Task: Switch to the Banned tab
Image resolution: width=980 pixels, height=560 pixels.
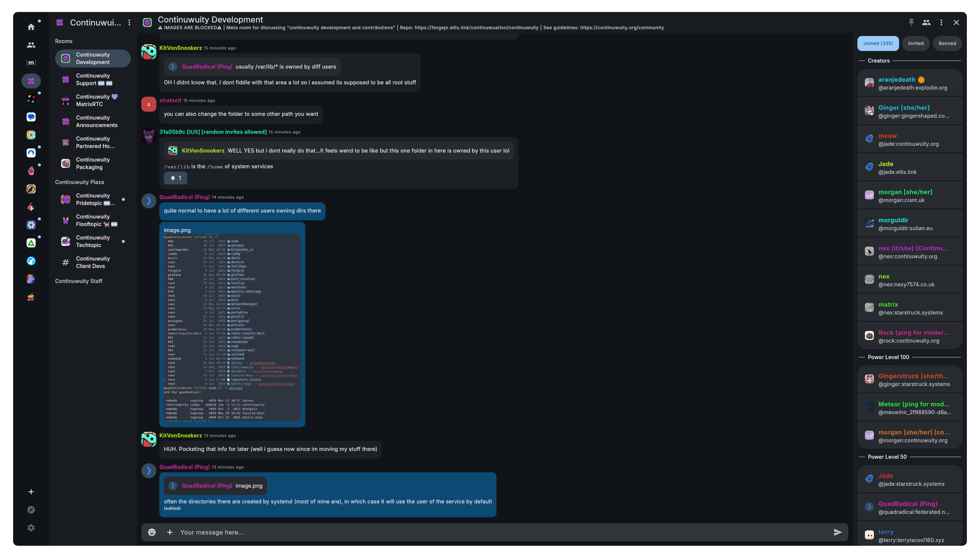Action: [x=947, y=43]
